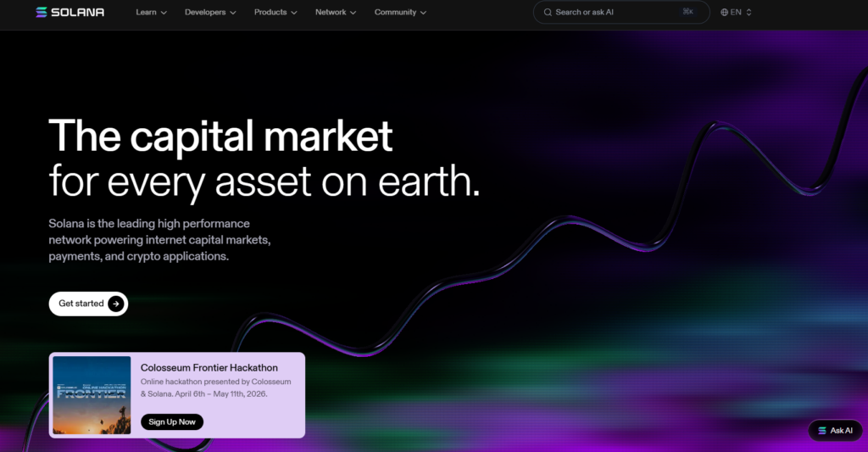Expand the Learn menu chevron

(x=164, y=13)
